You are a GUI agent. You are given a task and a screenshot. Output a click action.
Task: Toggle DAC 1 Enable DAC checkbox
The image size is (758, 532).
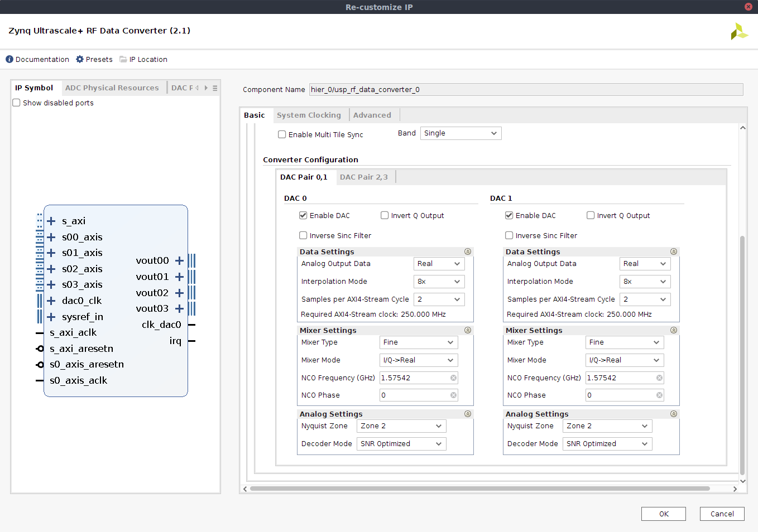(x=509, y=215)
